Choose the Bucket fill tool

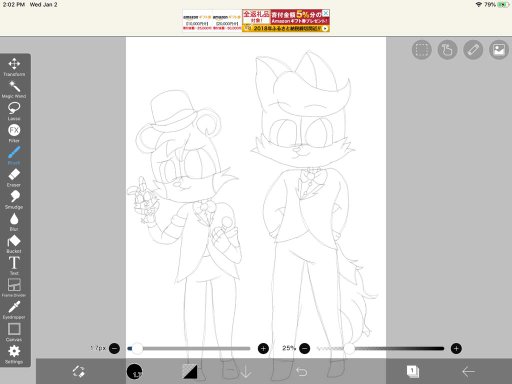14,244
